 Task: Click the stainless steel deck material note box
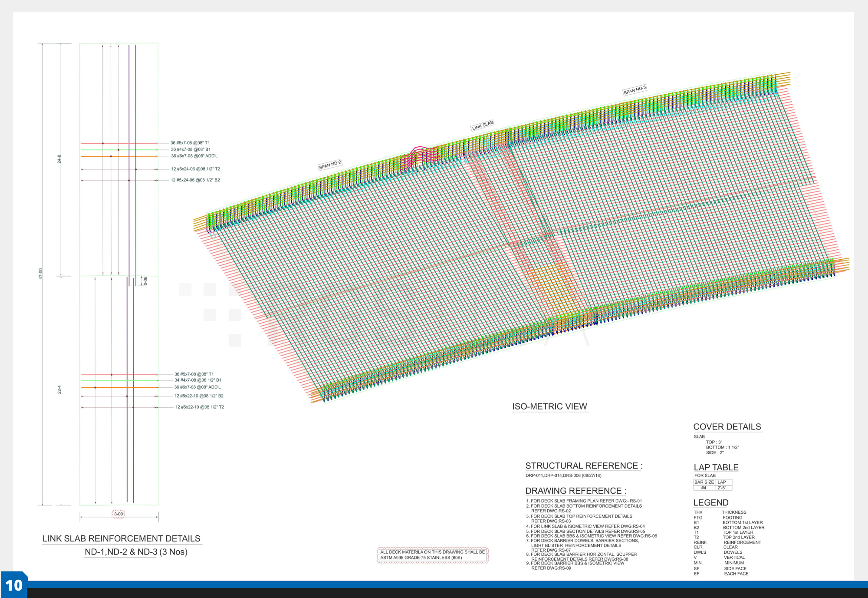pos(433,555)
